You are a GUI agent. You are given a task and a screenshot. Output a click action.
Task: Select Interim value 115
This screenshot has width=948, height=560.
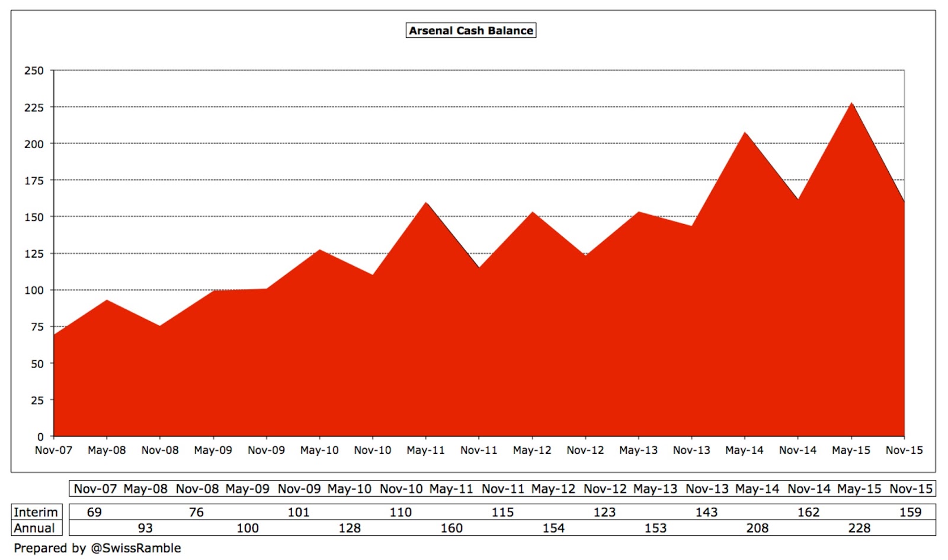(502, 512)
